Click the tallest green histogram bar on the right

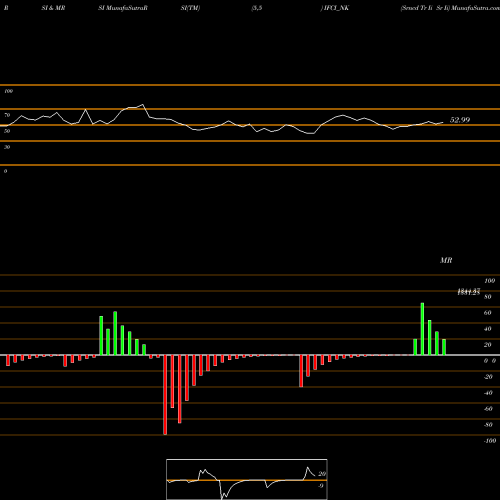click(x=422, y=329)
